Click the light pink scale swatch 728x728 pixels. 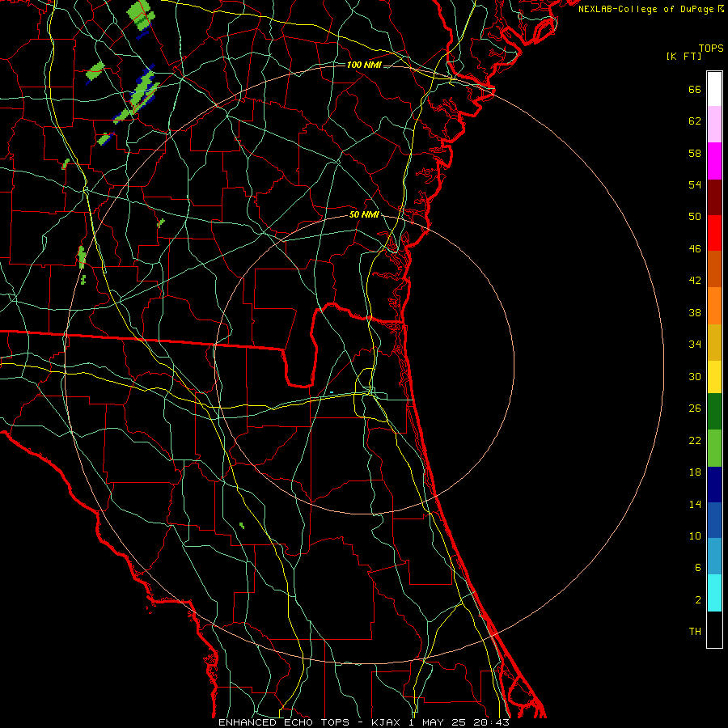[714, 124]
